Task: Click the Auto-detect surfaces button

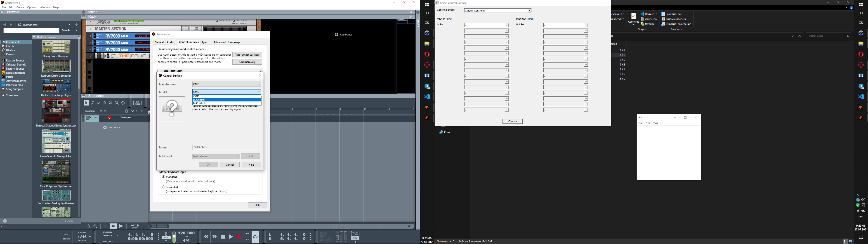Action: coord(247,55)
